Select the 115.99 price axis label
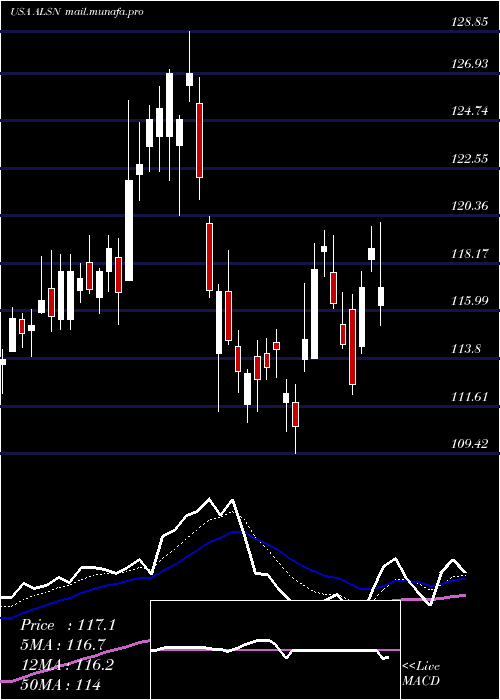500x700 pixels. click(469, 301)
